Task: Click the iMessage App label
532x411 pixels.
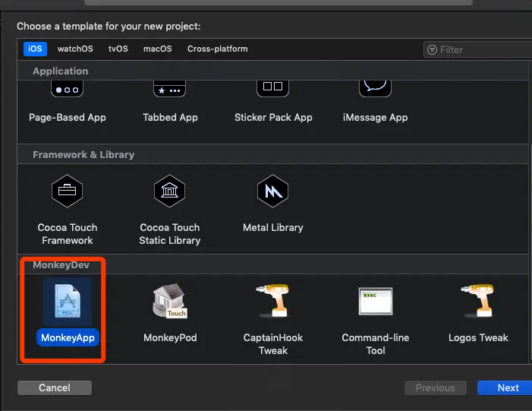Action: click(x=375, y=118)
